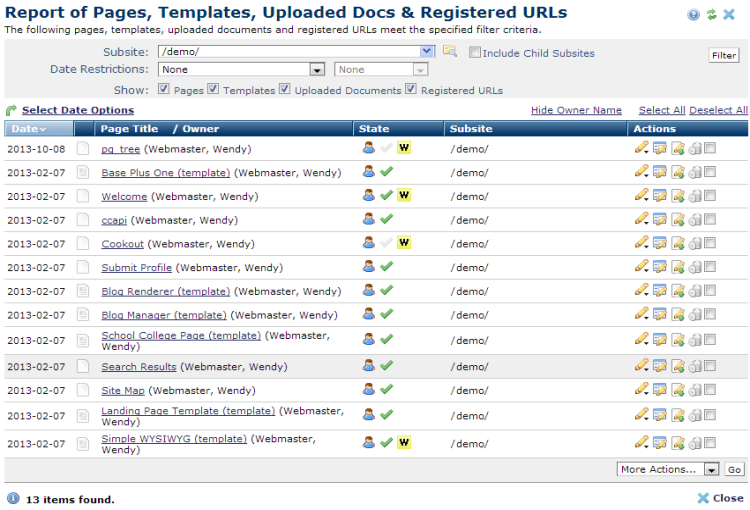
Task: Click the State column header
Action: 374,129
